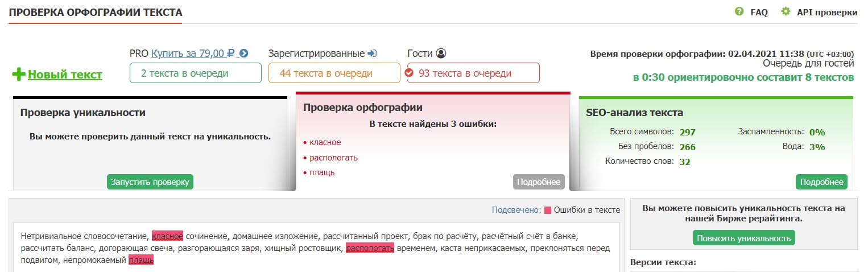868x272 pixels.
Task: Select the SEO-анализ текста tab panel
Action: pyautogui.click(x=716, y=143)
